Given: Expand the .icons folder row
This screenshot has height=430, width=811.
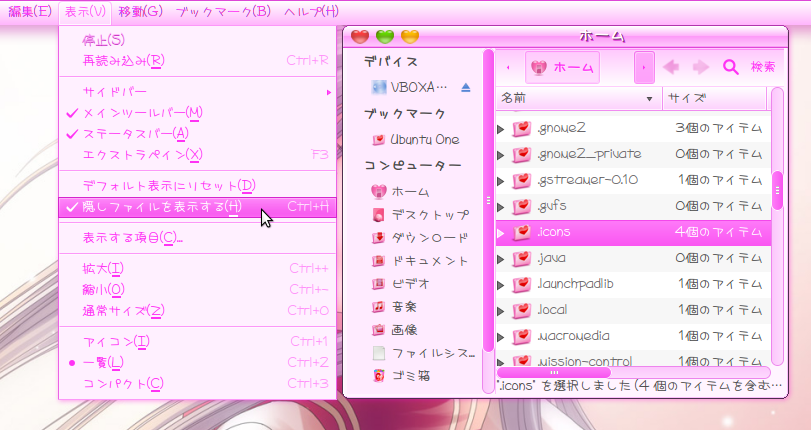Looking at the screenshot, I should (501, 233).
